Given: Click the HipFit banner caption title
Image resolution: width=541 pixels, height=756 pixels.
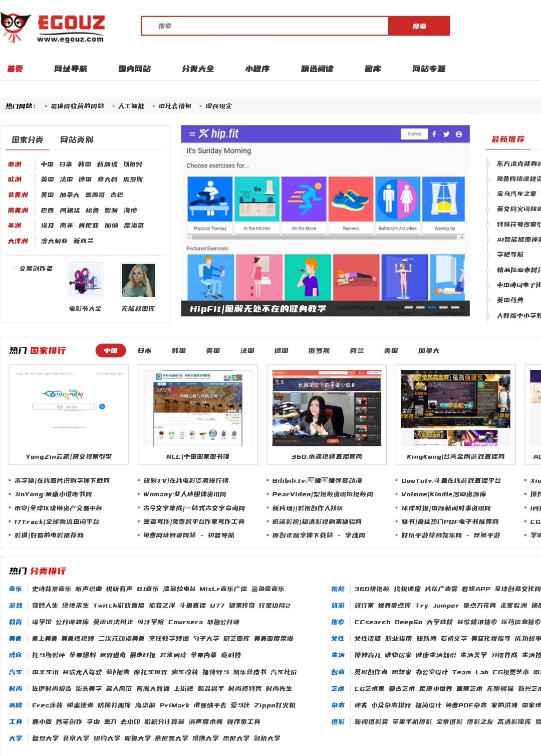Looking at the screenshot, I should 257,309.
